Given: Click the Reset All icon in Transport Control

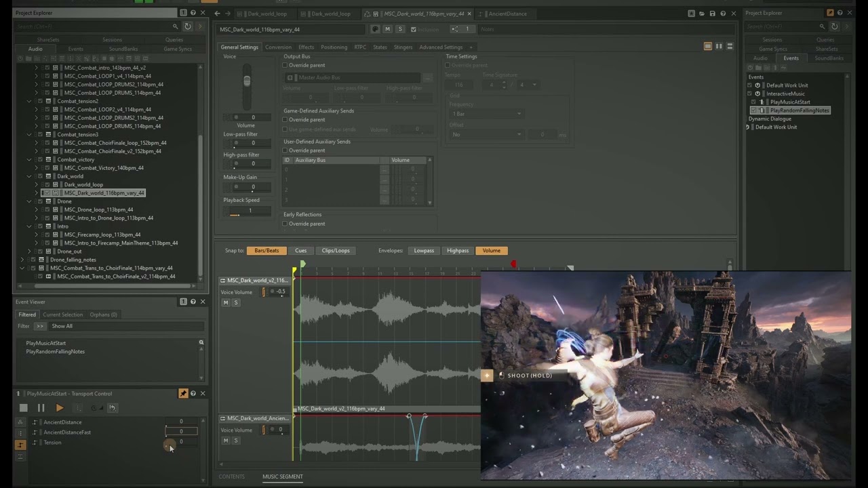Looking at the screenshot, I should click(x=113, y=408).
